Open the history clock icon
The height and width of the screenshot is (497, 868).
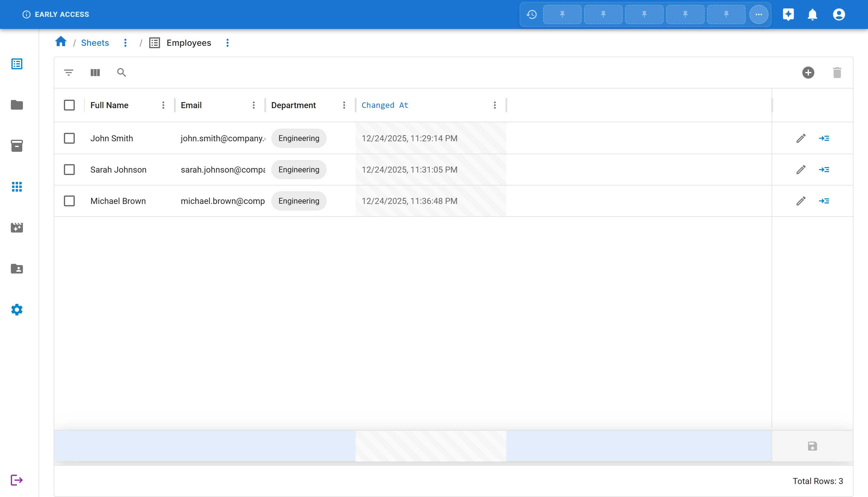click(x=531, y=14)
